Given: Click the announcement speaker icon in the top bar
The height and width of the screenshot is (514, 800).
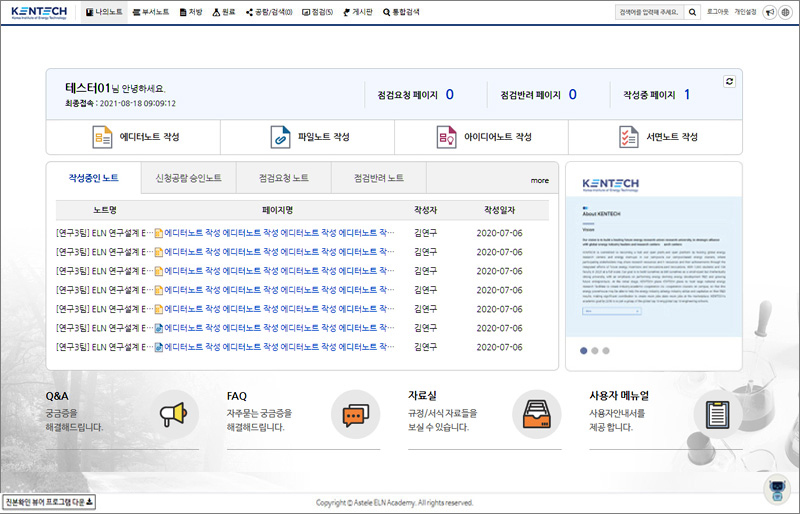Looking at the screenshot, I should [x=770, y=12].
